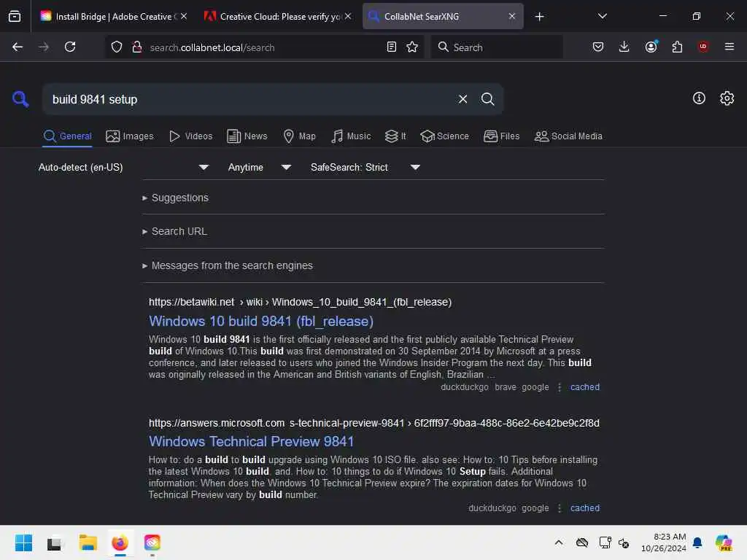This screenshot has height=560, width=747.
Task: Expand Messages from the search engines
Action: pyautogui.click(x=228, y=265)
